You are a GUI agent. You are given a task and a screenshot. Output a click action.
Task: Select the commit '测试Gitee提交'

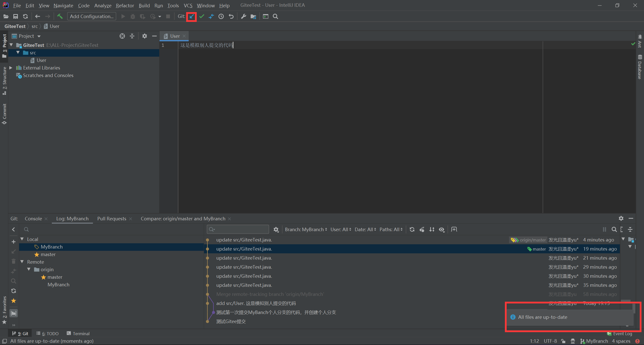coord(231,321)
